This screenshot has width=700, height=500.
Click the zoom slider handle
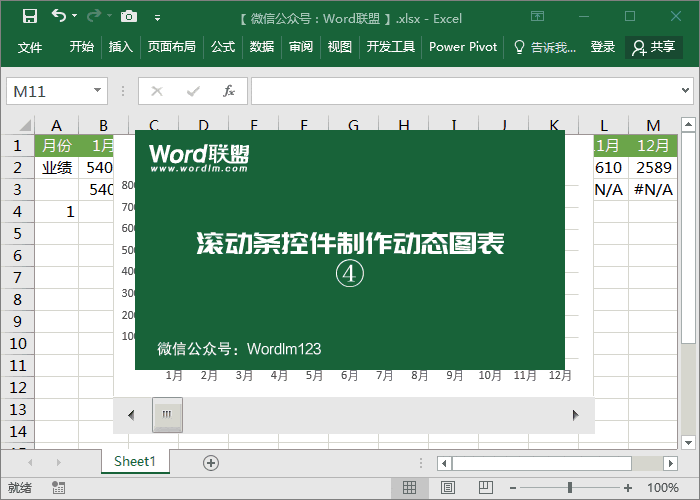point(570,488)
